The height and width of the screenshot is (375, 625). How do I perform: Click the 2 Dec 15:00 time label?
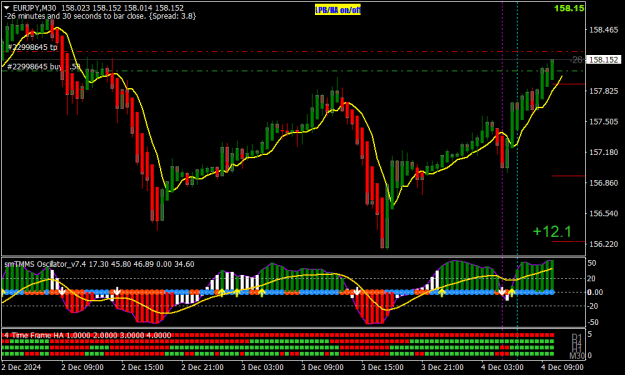pyautogui.click(x=142, y=367)
